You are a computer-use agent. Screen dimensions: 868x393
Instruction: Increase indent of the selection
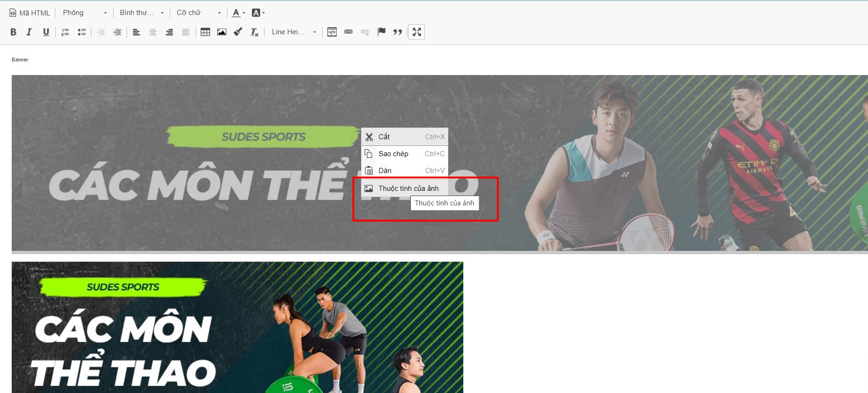117,32
